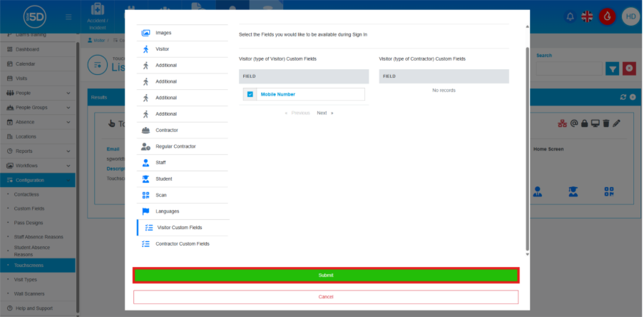This screenshot has width=644, height=317.
Task: Expand the People Groups menu
Action: click(38, 108)
